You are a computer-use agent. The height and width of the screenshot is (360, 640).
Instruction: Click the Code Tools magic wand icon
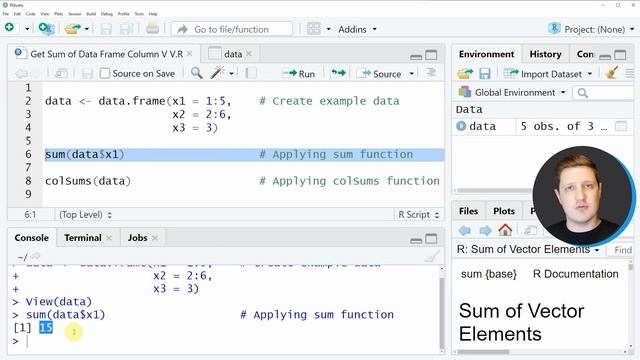tap(217, 73)
